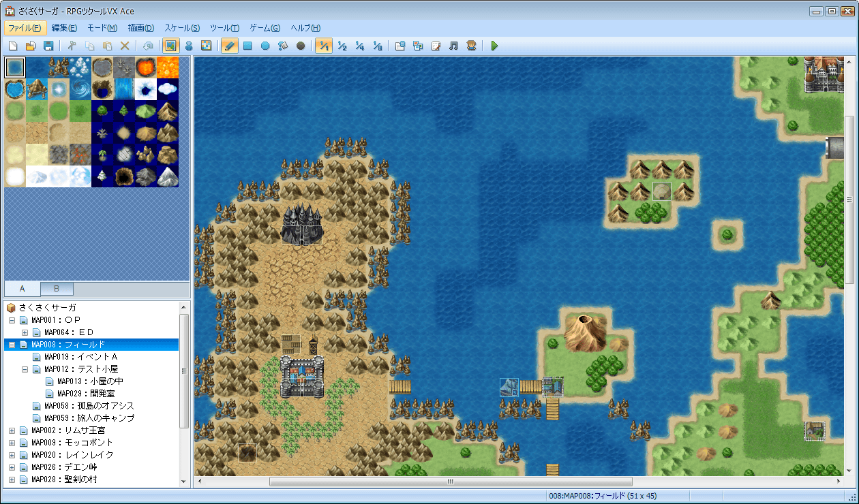Select the さくさくサーガ project root

point(47,308)
